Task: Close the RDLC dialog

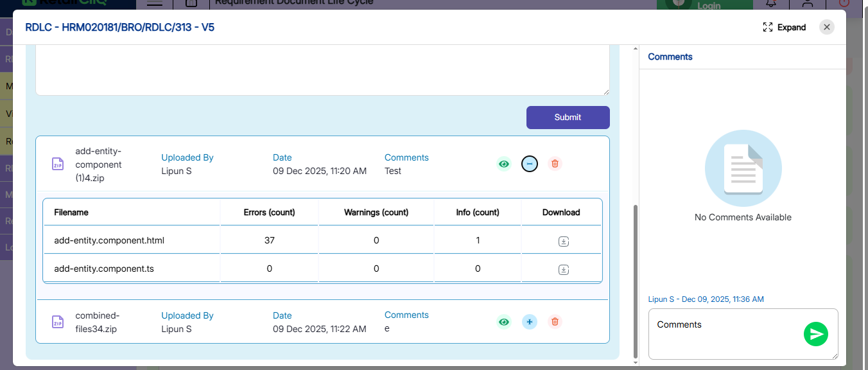Action: coord(827,27)
